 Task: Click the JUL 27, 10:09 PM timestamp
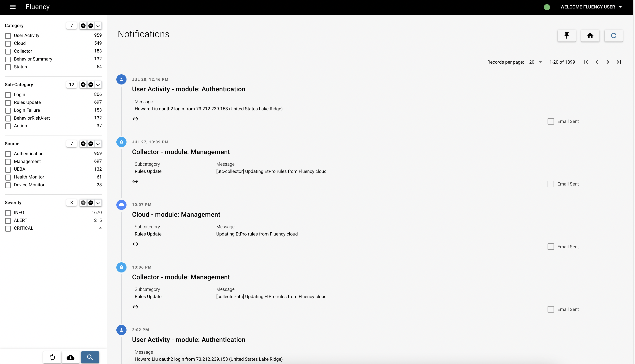(x=150, y=142)
